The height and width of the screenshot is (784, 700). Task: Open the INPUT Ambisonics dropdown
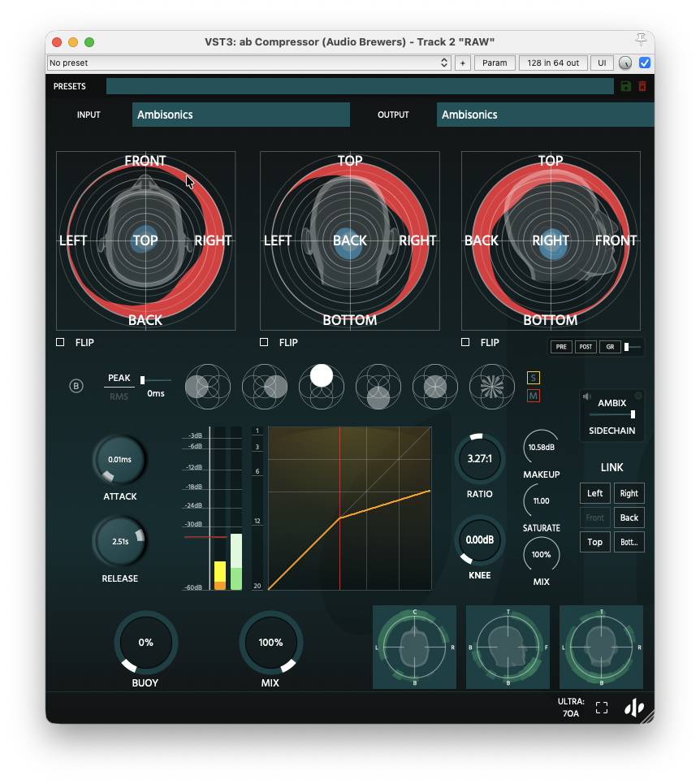(241, 115)
